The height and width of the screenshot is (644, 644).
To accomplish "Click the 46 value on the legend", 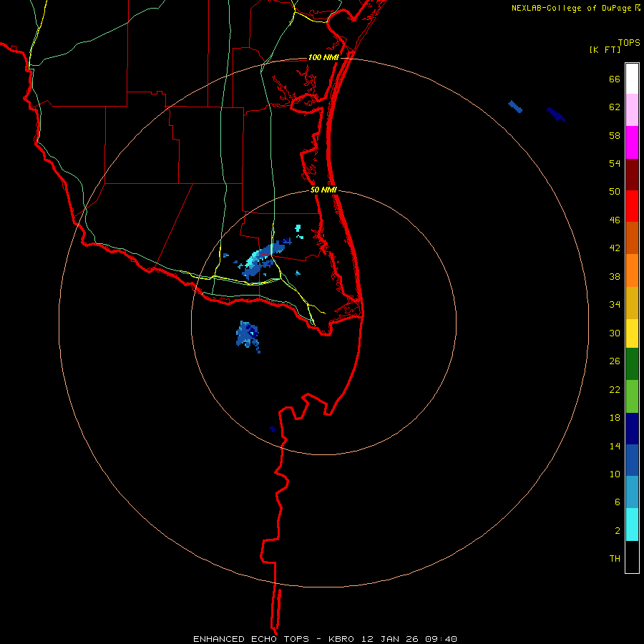I will [x=615, y=220].
